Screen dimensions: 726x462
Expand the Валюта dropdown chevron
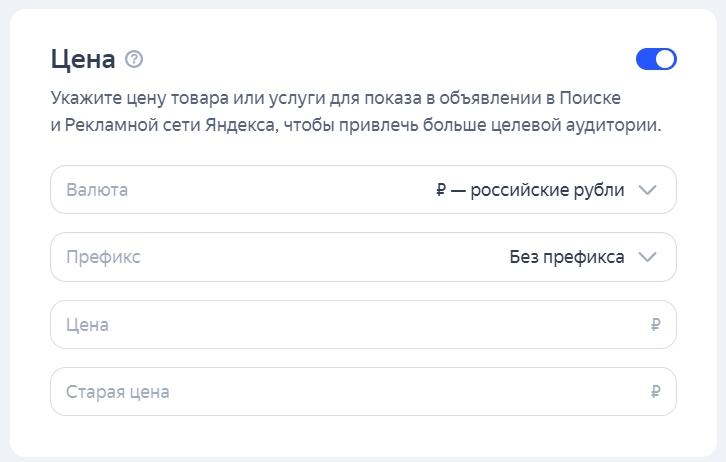(x=647, y=190)
